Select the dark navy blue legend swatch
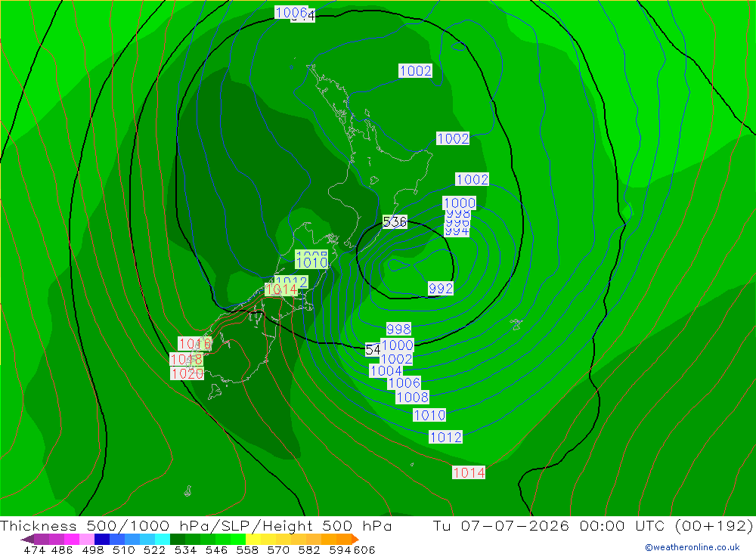The height and width of the screenshot is (554, 756). (x=102, y=539)
